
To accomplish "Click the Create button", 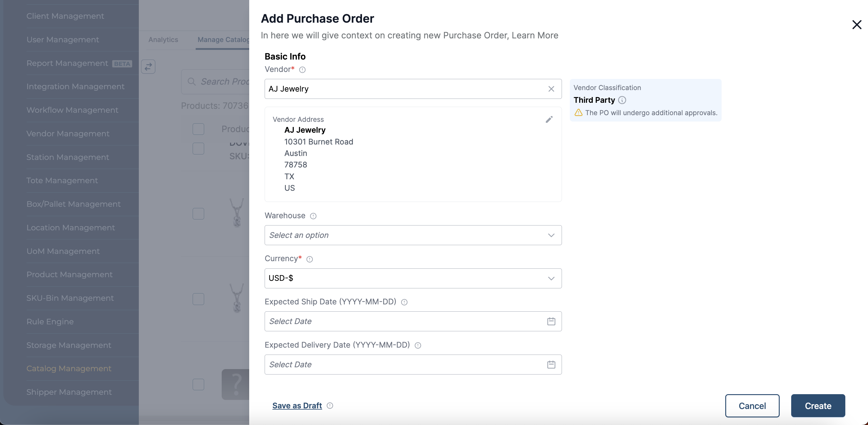I will pyautogui.click(x=818, y=406).
